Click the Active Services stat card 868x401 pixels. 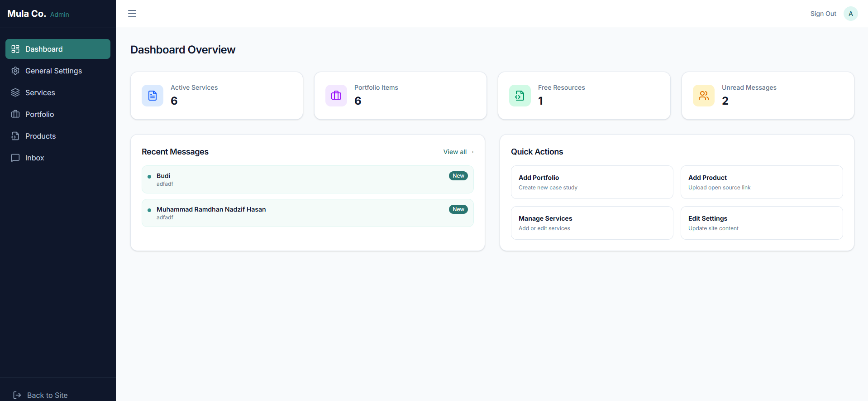(217, 96)
